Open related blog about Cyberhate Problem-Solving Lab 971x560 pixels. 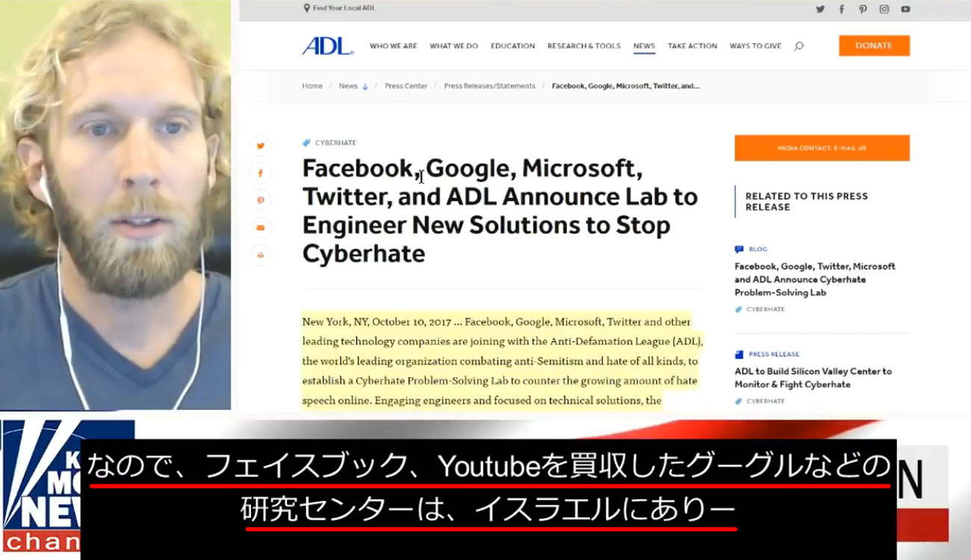tap(815, 279)
